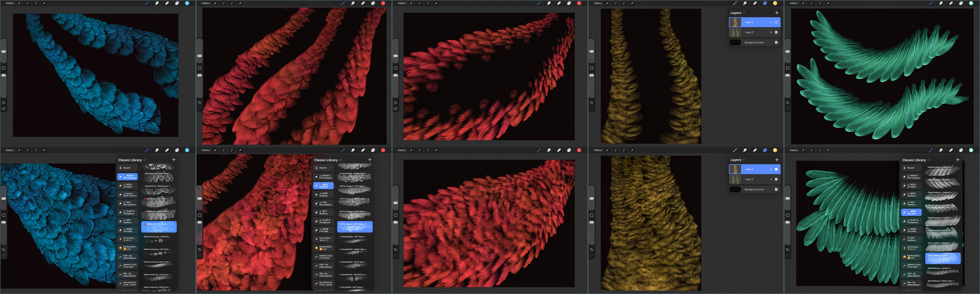Toggle visibility of unselected Layer 2, bottom gold screenshot
Viewport: 980px width, 294px height.
pos(777,179)
